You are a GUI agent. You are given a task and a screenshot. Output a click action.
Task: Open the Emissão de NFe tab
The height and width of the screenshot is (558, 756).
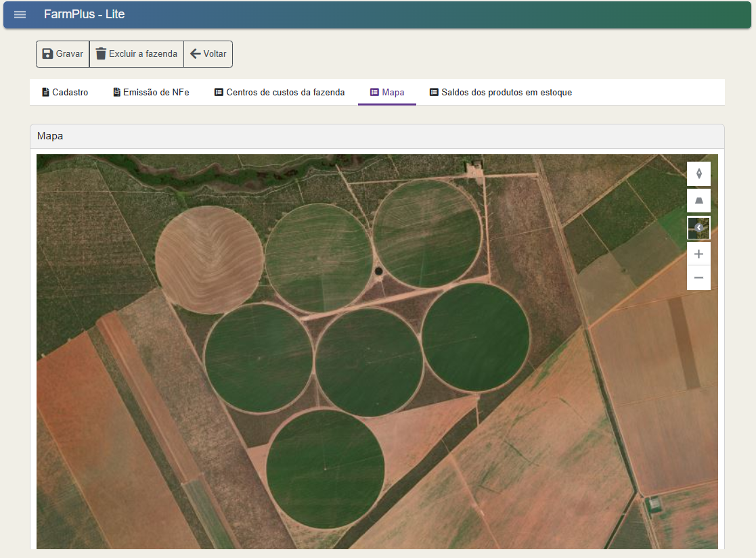[x=150, y=93]
